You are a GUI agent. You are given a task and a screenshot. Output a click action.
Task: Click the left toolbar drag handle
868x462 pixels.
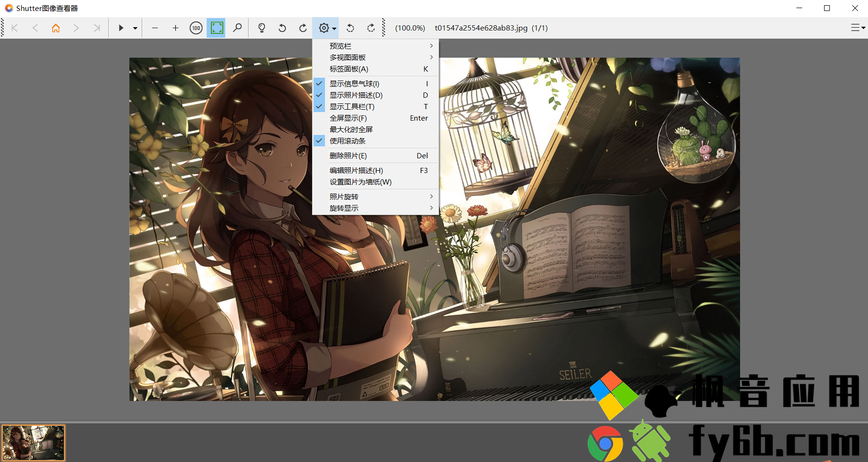[3, 28]
